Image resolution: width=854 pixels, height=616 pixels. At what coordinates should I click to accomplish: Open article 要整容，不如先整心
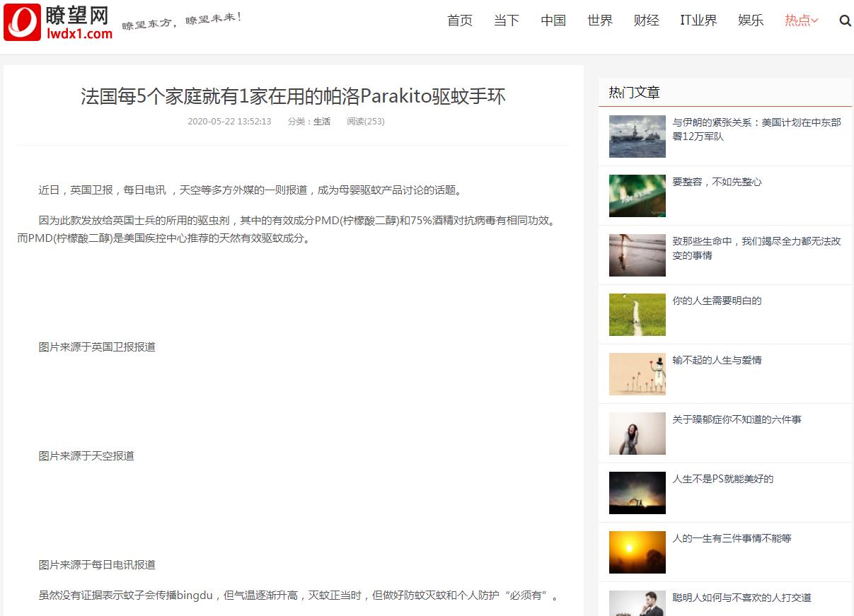717,182
